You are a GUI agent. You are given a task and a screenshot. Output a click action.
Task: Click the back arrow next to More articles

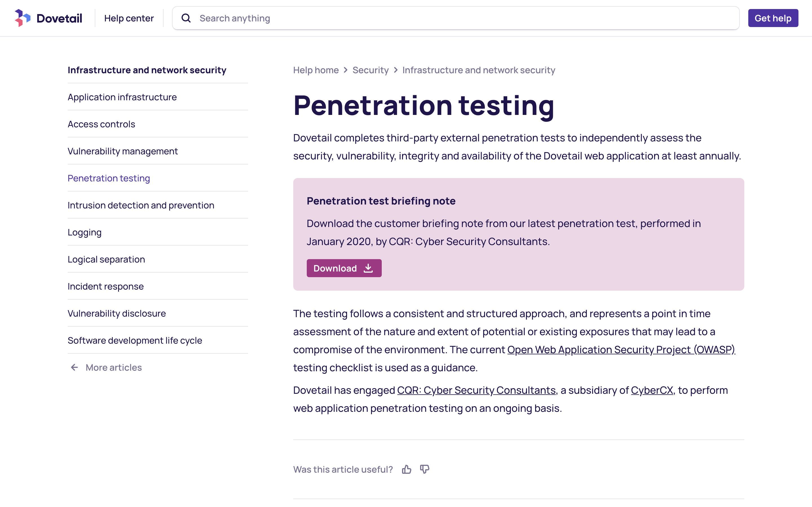pyautogui.click(x=74, y=367)
